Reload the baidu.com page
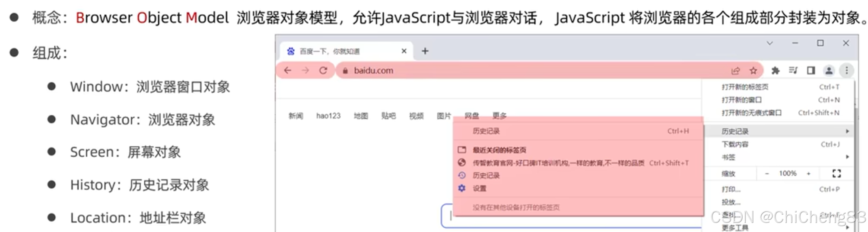 [323, 71]
